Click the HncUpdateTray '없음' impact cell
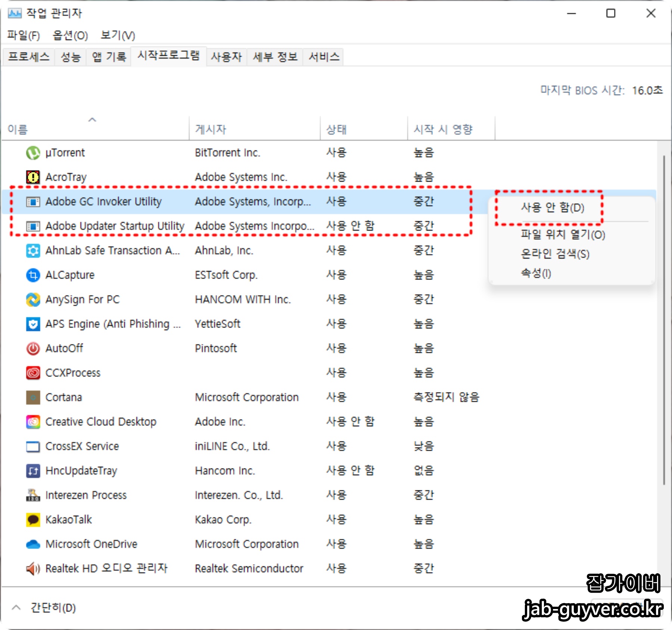 click(x=423, y=471)
